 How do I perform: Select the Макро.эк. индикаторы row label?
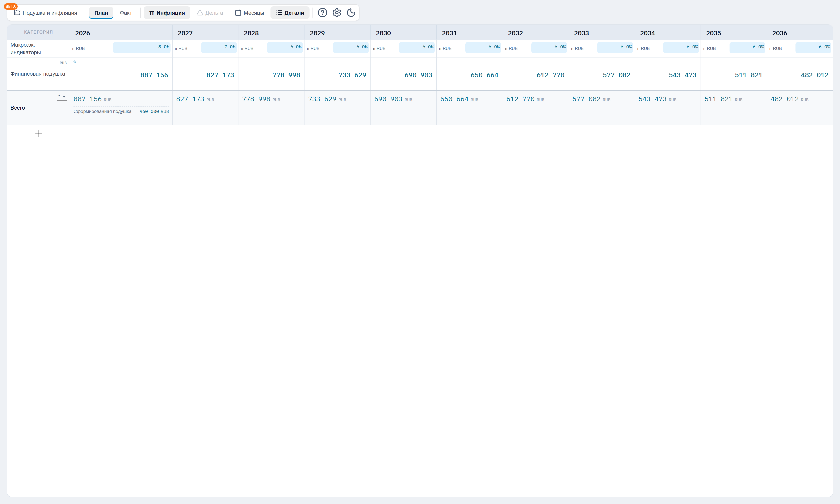tap(25, 49)
